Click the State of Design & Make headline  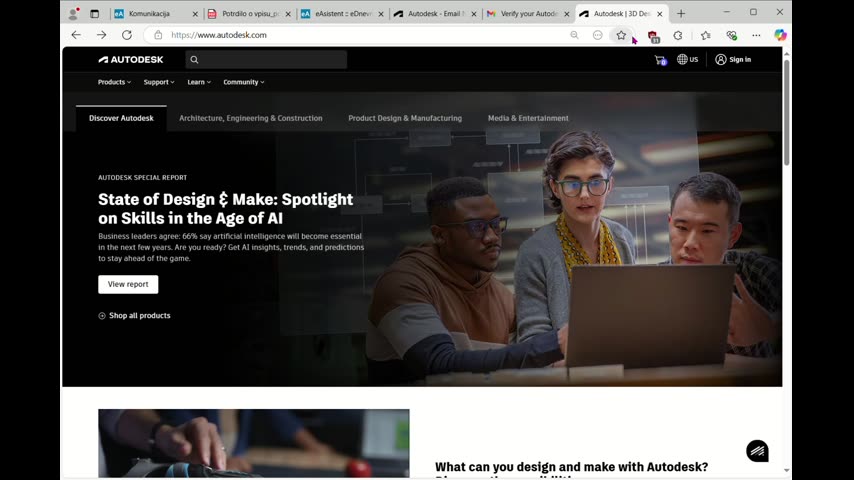225,209
